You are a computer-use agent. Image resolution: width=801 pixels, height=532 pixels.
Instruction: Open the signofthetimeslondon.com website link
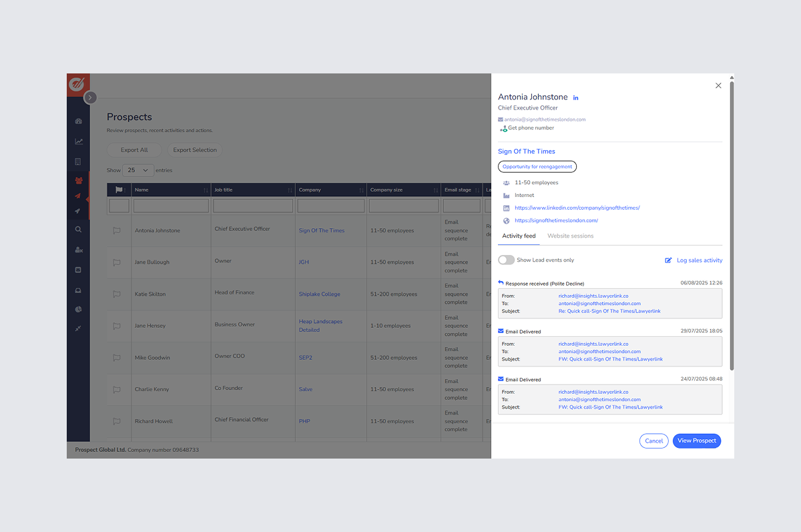coord(556,220)
